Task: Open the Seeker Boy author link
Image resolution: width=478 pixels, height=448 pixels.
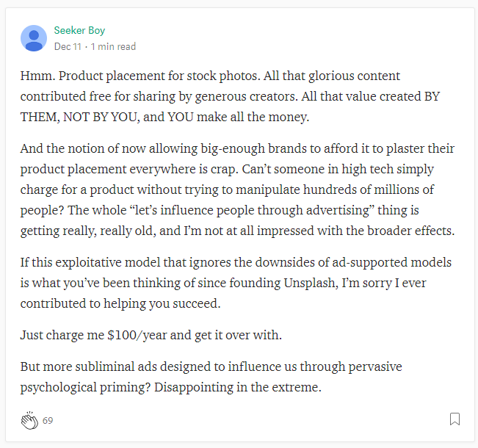Action: (79, 31)
